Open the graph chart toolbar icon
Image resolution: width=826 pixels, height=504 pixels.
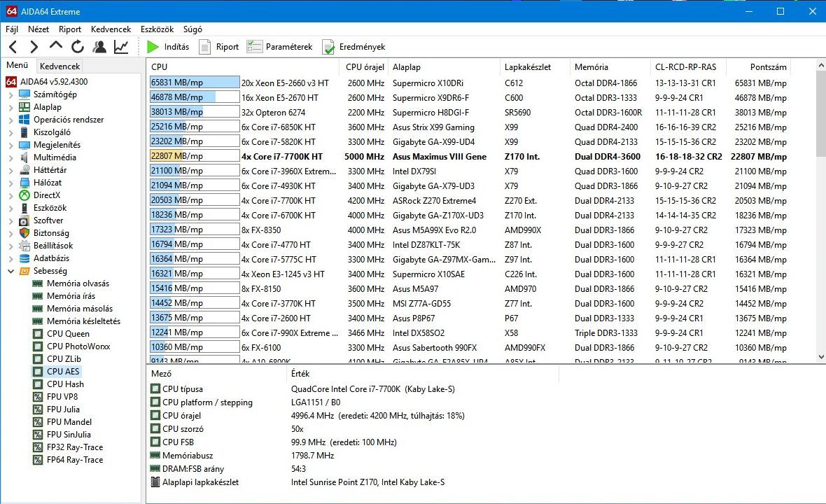(x=121, y=47)
